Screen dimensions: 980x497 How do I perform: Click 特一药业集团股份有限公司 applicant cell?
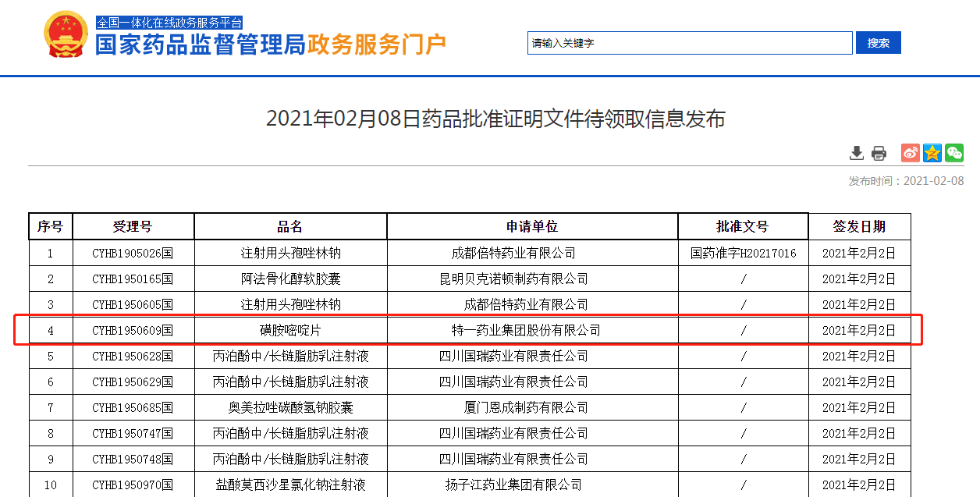click(526, 330)
